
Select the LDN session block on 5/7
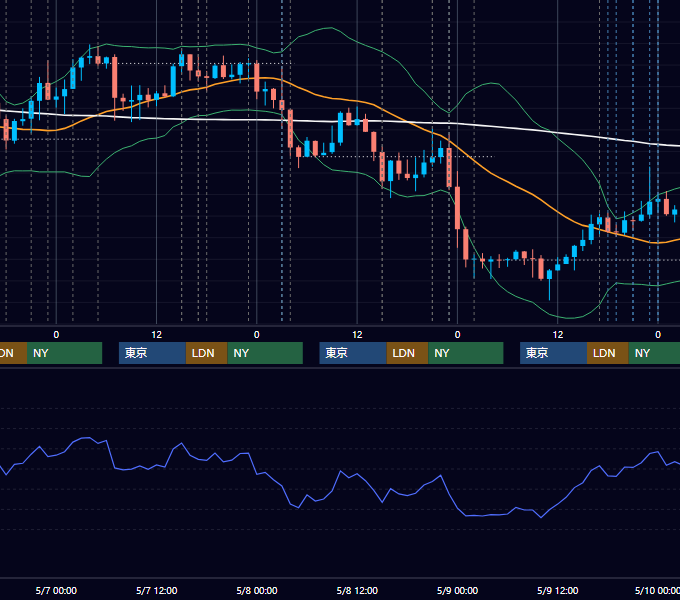pos(207,353)
